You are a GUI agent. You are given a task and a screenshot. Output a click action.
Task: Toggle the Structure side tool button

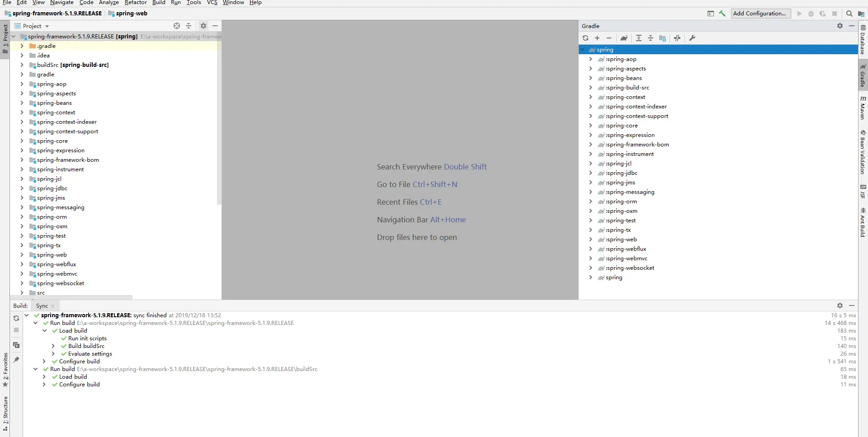(x=5, y=413)
